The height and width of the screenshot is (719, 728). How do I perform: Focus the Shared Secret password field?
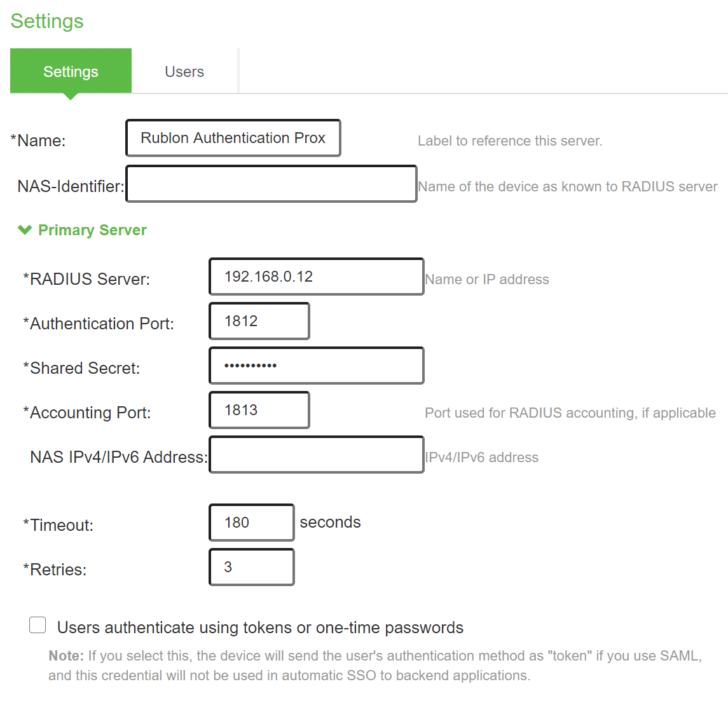(x=316, y=366)
